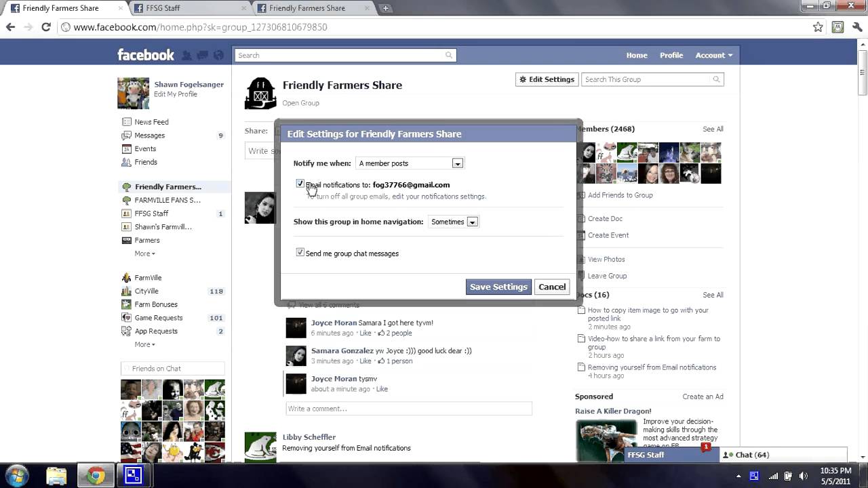The height and width of the screenshot is (488, 868).
Task: Open Removing yourself from Email notifications doc
Action: [x=652, y=367]
